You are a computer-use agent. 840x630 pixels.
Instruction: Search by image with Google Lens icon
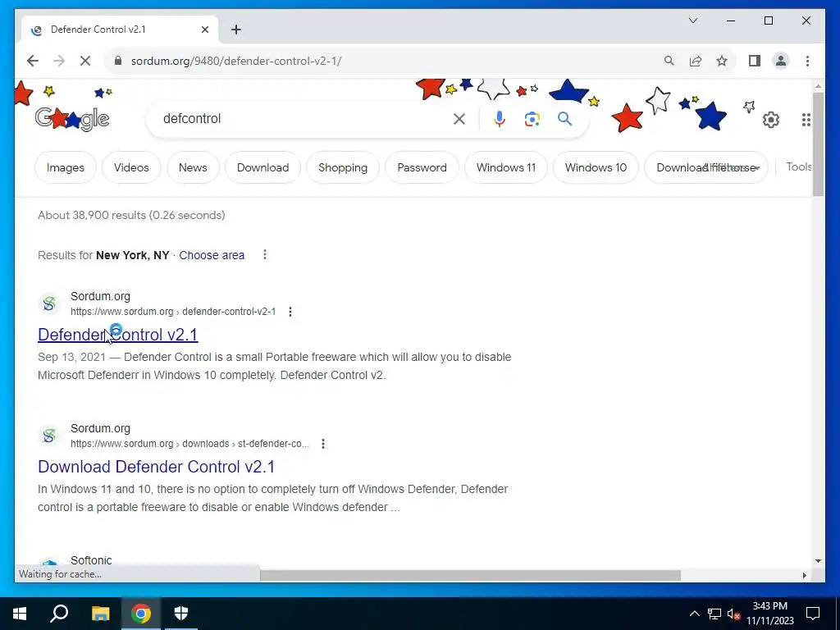(532, 119)
